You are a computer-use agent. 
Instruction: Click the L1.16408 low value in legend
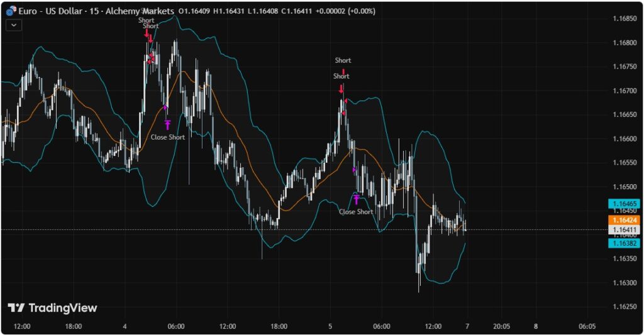click(263, 11)
